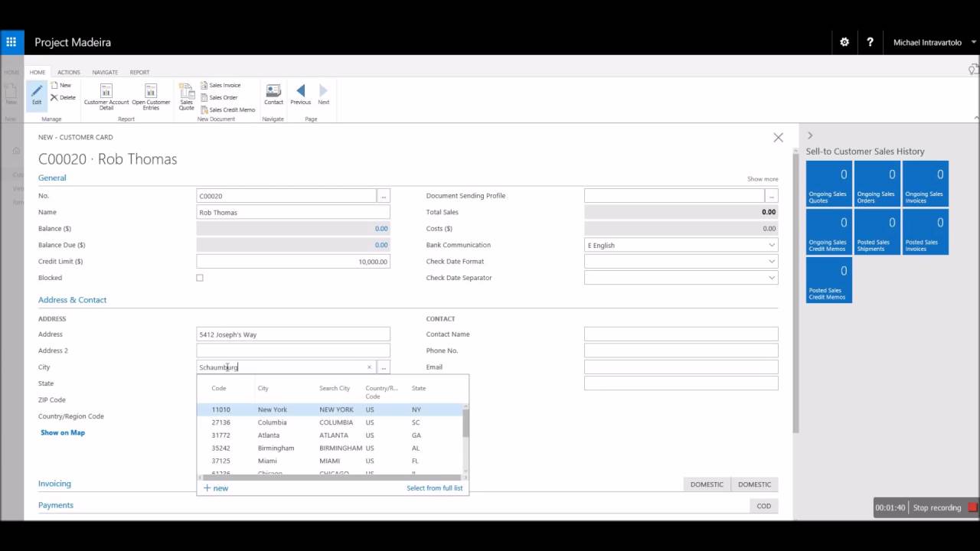Click the Contact Name input field
This screenshot has width=980, height=551.
681,334
